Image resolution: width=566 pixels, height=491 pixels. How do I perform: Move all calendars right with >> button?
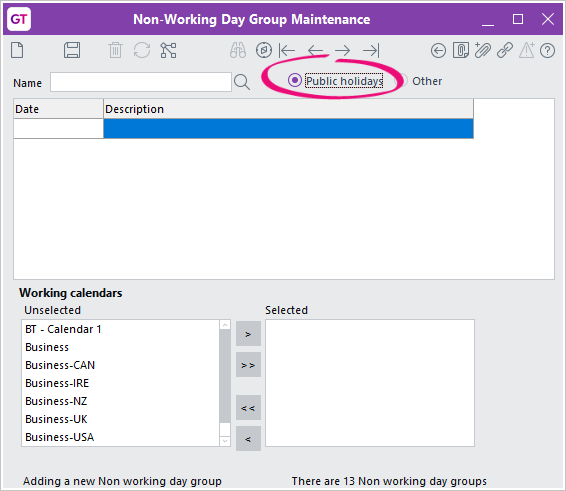[x=248, y=365]
